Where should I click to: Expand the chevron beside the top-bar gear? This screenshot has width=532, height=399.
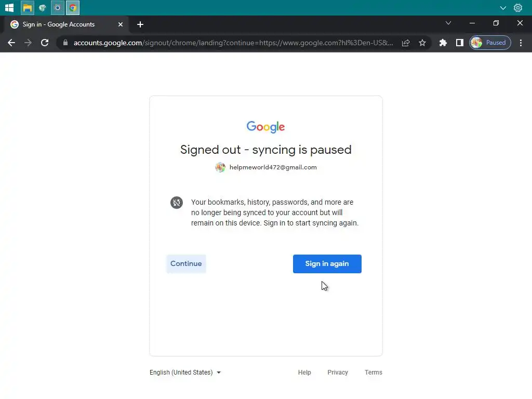click(503, 8)
